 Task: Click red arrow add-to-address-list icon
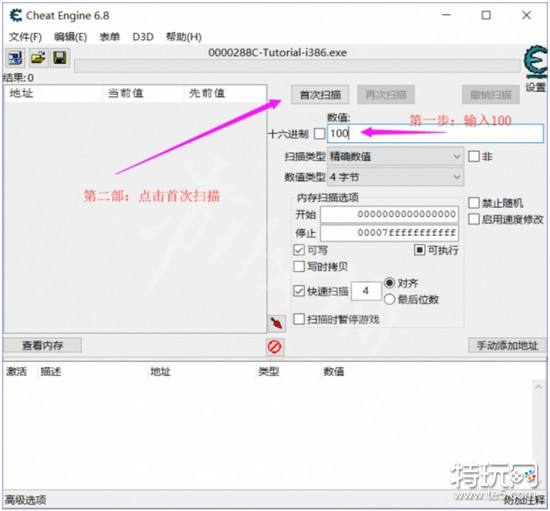point(276,323)
